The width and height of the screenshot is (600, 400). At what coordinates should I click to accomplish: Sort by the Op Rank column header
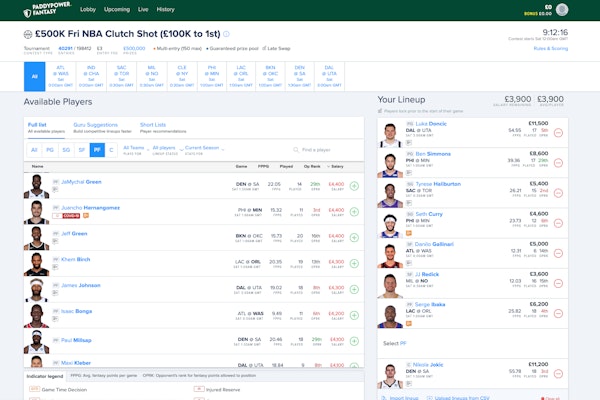click(x=312, y=167)
